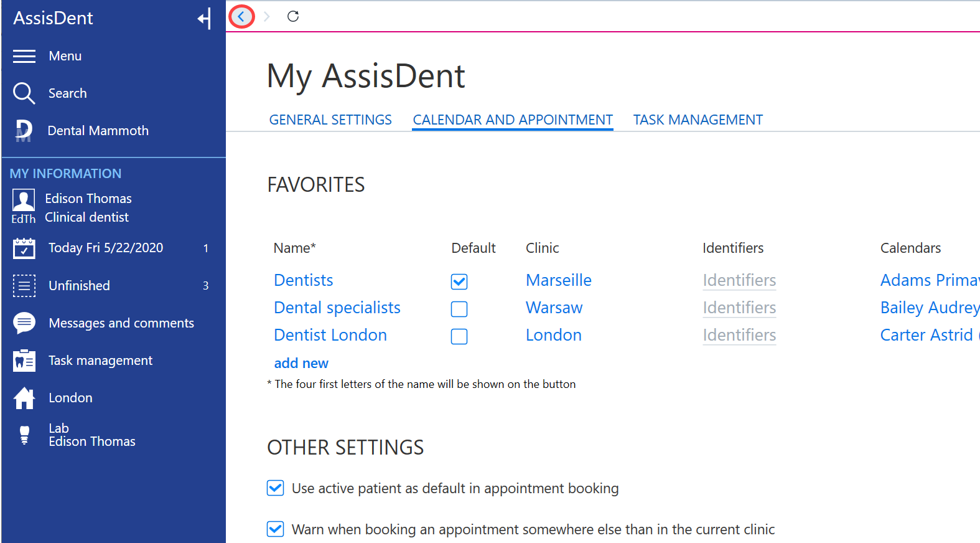The height and width of the screenshot is (543, 980).
Task: Click the add new favorite link
Action: pos(301,363)
